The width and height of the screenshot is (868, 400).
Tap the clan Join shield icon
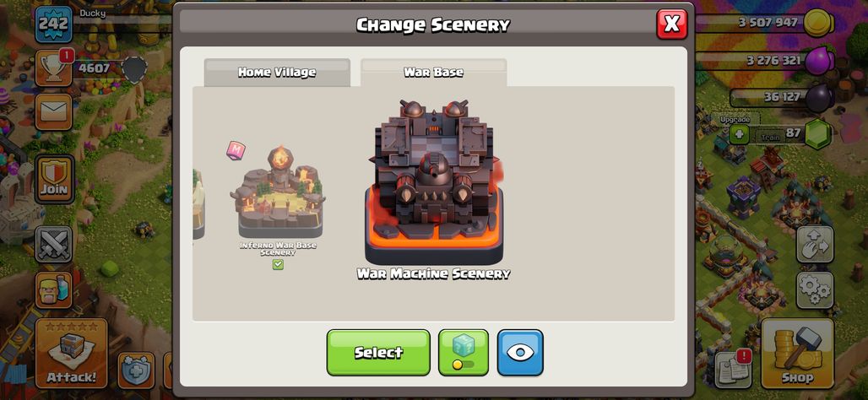54,179
